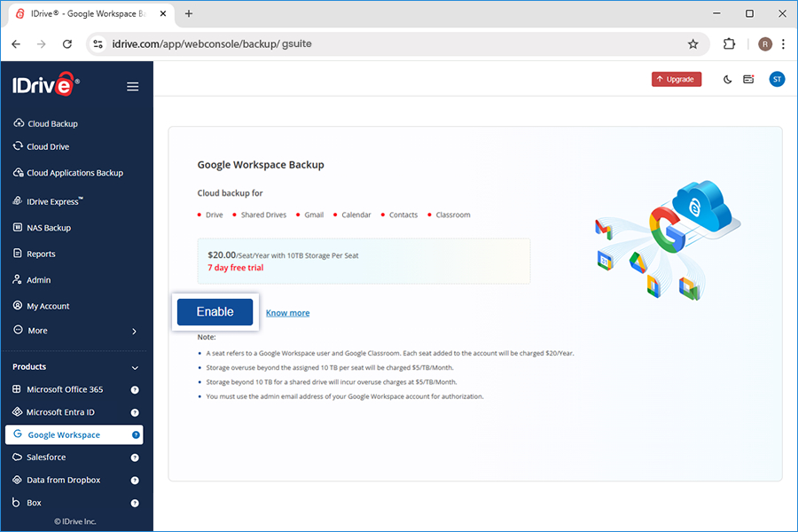Open help icon beside Salesforce

(135, 458)
